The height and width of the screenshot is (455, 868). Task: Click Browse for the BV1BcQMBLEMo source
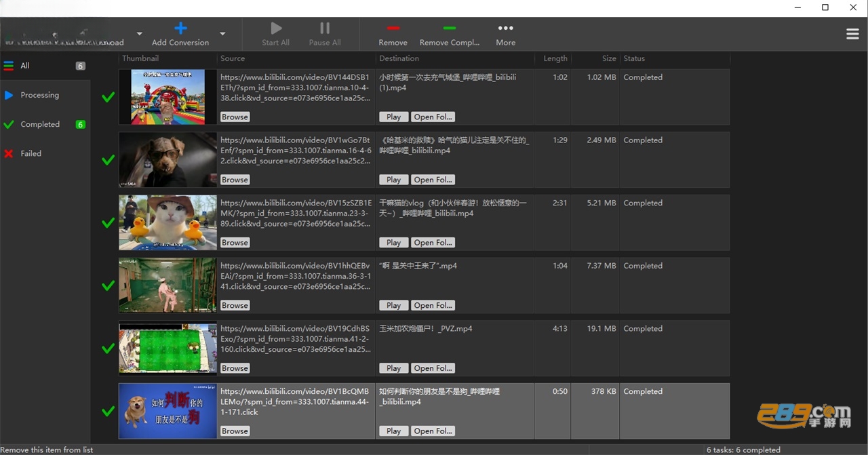pos(235,431)
